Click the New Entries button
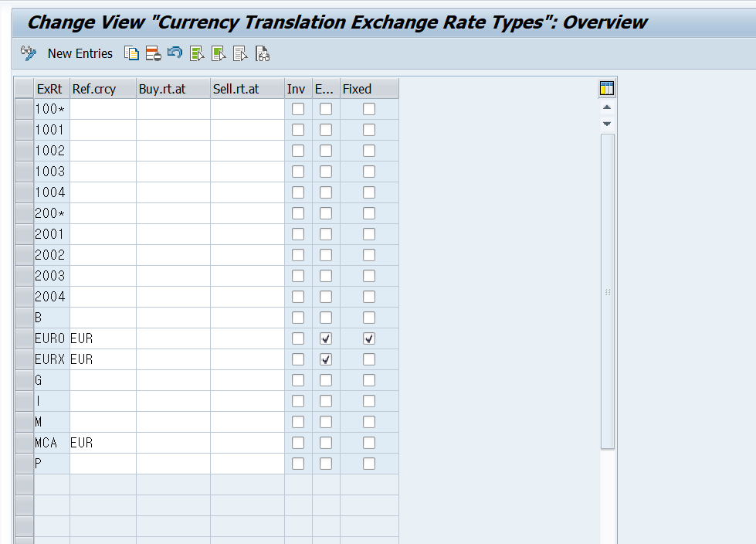Image resolution: width=756 pixels, height=544 pixels. tap(80, 53)
